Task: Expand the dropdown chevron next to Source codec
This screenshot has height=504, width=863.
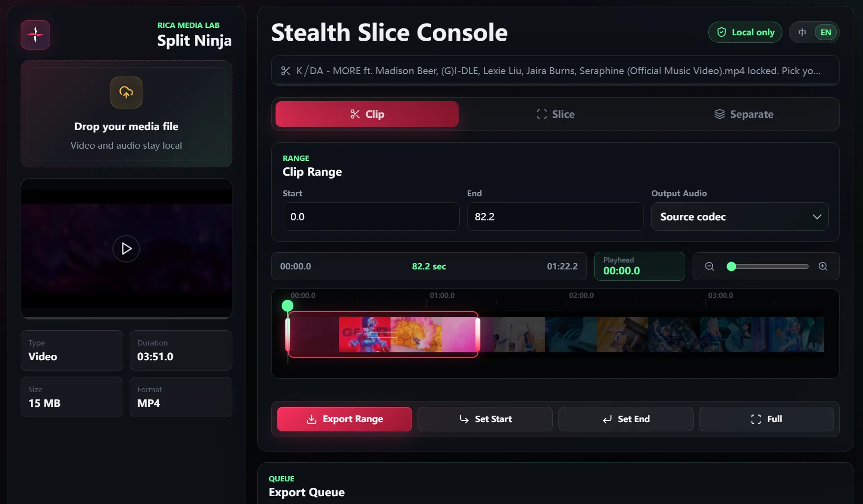Action: (817, 217)
